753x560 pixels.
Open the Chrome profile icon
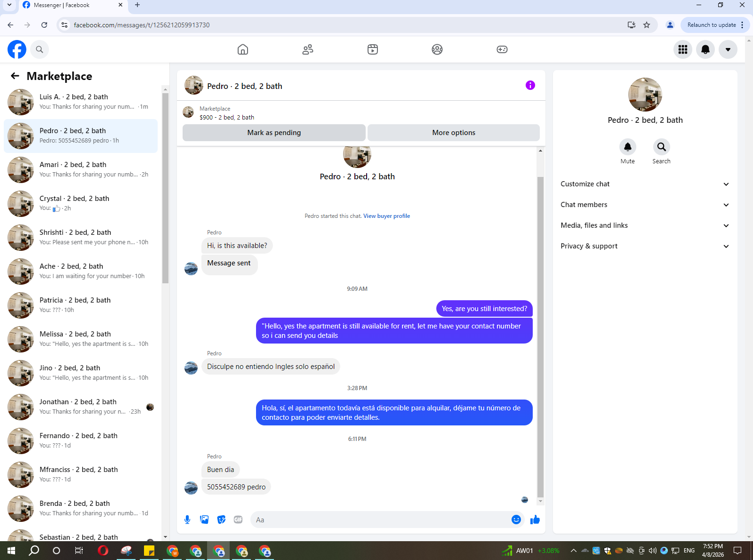tap(670, 25)
